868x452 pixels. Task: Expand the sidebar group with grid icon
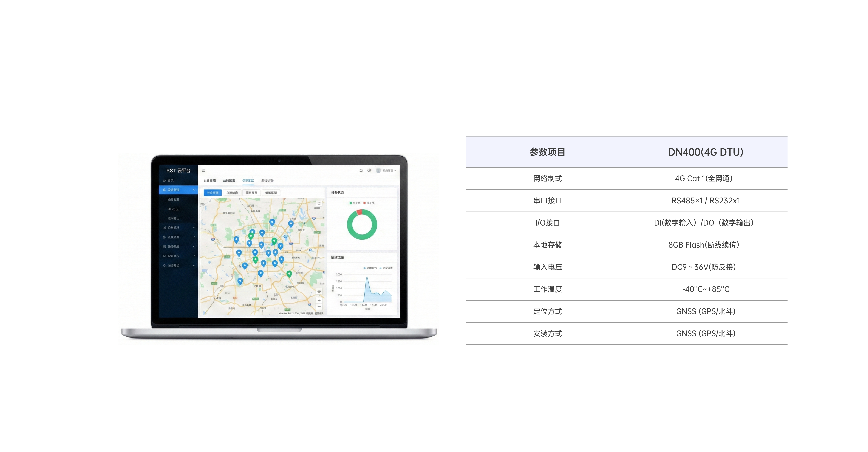[179, 246]
